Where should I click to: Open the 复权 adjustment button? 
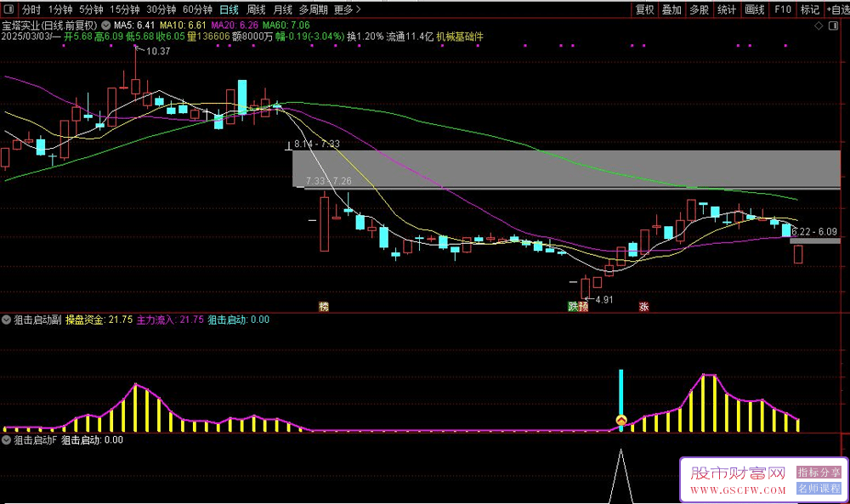pyautogui.click(x=645, y=9)
